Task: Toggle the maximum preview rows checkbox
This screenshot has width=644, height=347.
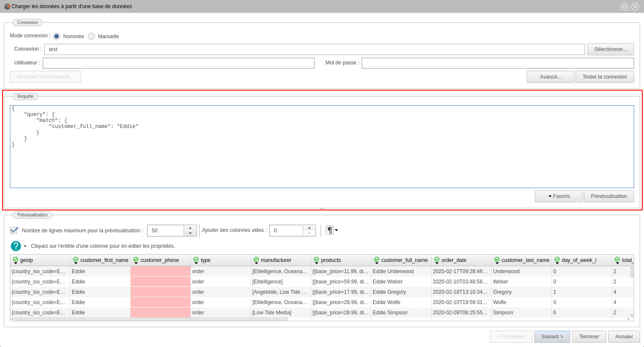Action: tap(14, 230)
